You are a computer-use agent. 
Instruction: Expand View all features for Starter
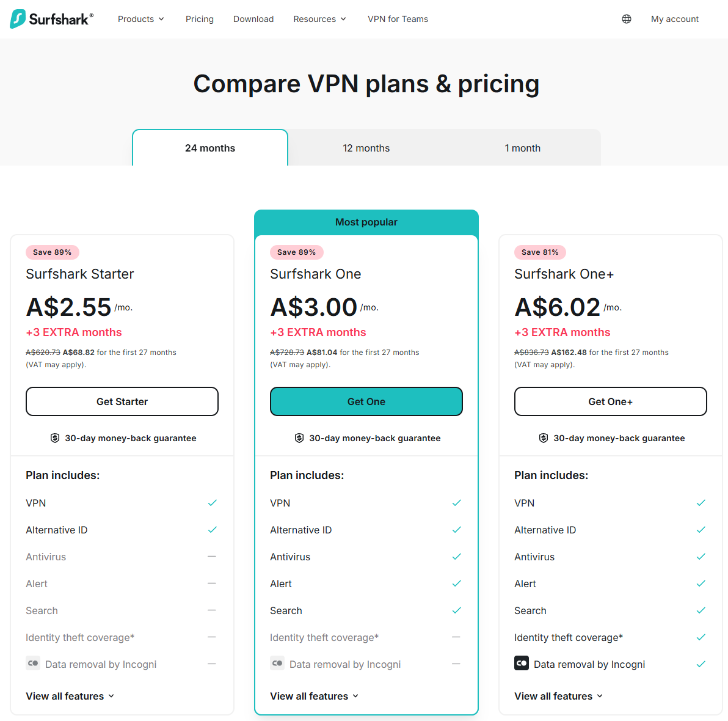pyautogui.click(x=70, y=696)
